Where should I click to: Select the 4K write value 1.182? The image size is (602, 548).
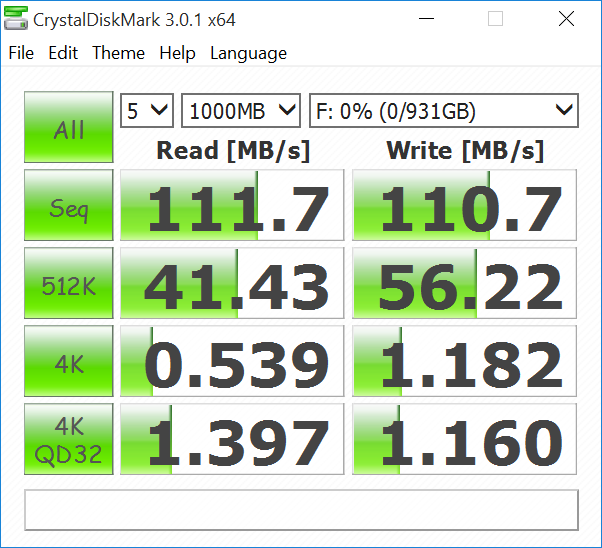[x=465, y=361]
